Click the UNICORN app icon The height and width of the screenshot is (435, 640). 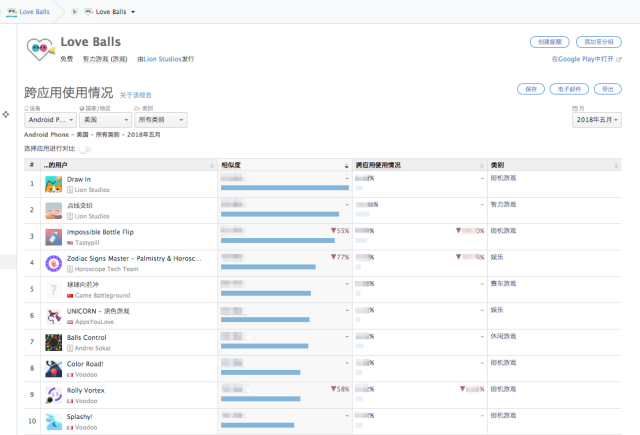point(53,316)
